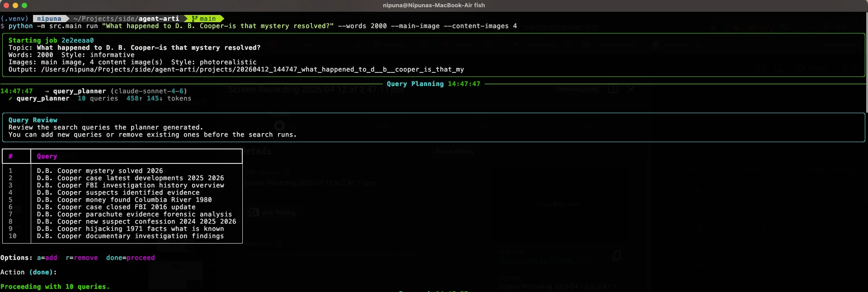Click the r=remove option

tap(82, 258)
